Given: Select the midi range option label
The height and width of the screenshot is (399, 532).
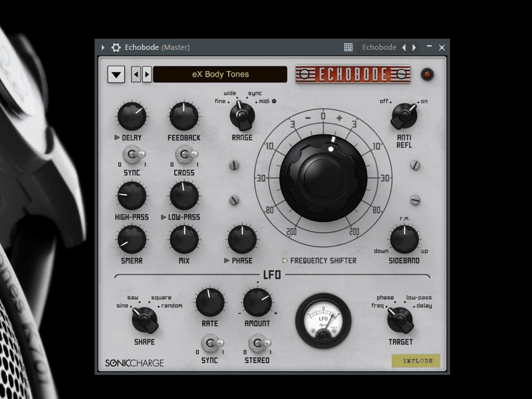Looking at the screenshot, I should point(264,101).
